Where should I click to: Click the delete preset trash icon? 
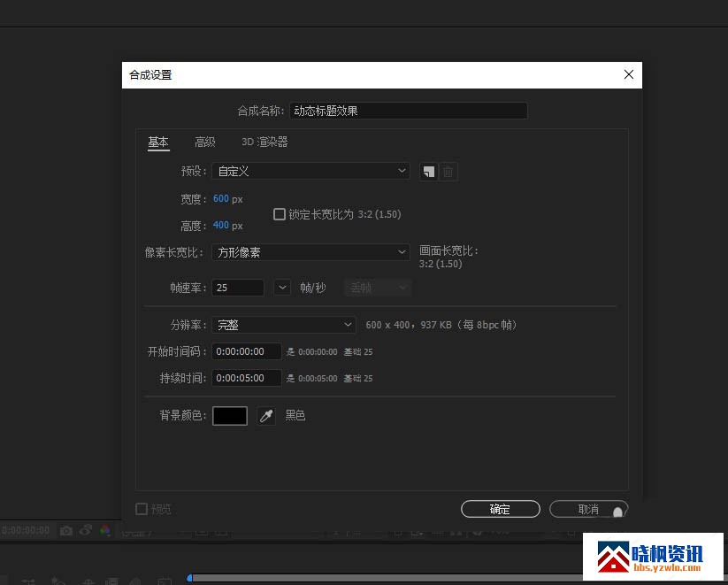(448, 172)
